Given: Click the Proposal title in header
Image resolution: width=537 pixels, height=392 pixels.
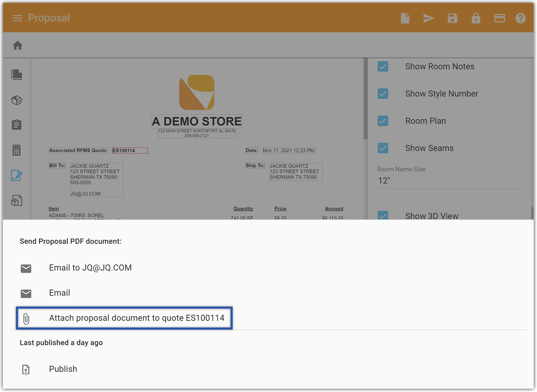Looking at the screenshot, I should click(x=49, y=18).
